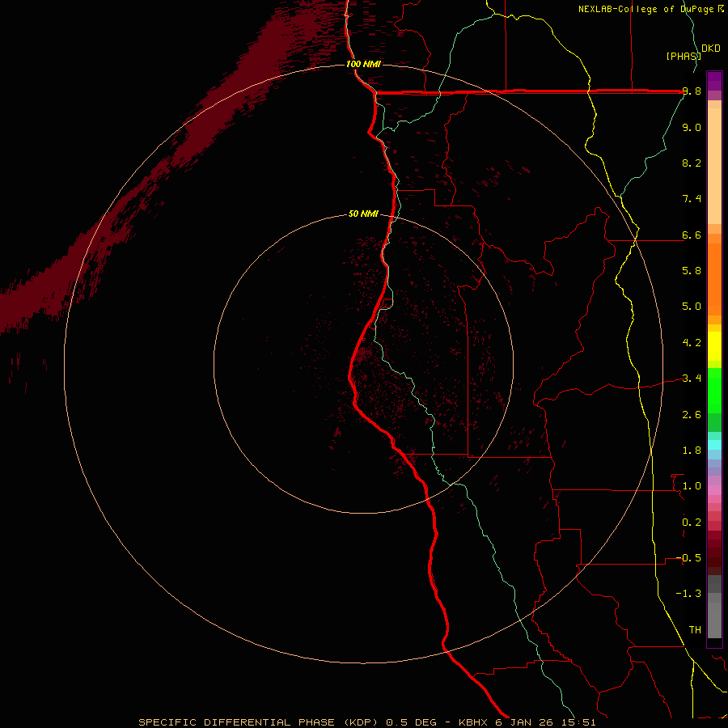Click the 6 JAN 26 date text

(x=523, y=722)
